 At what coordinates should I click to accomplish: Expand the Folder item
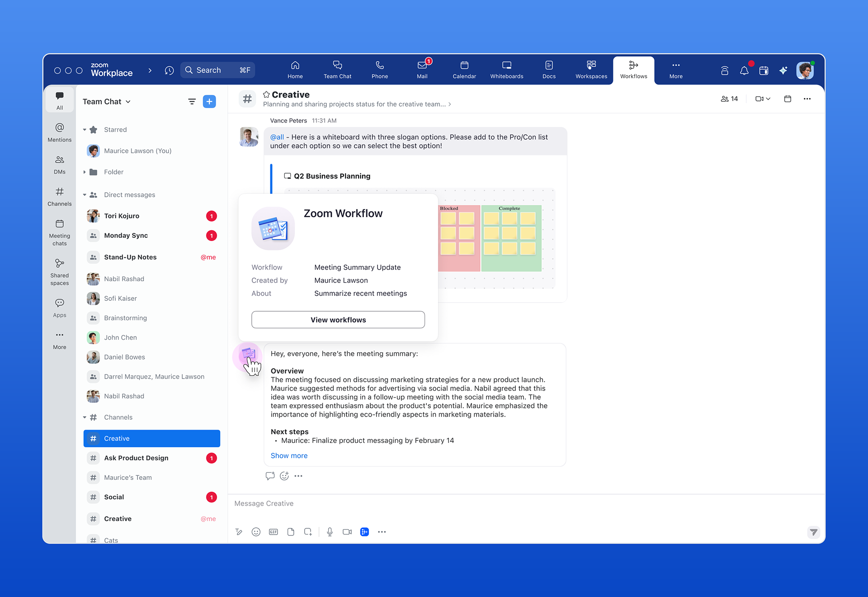click(x=85, y=172)
